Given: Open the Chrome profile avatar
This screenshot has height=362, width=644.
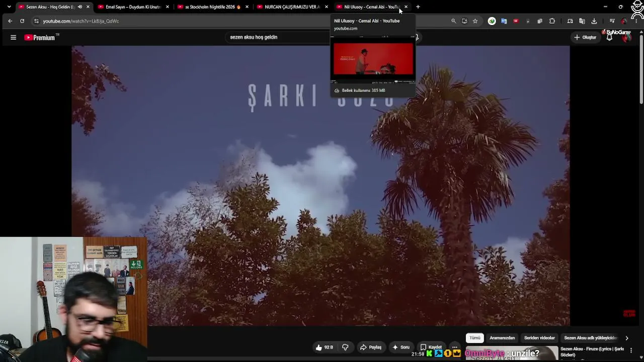Looking at the screenshot, I should pyautogui.click(x=624, y=21).
